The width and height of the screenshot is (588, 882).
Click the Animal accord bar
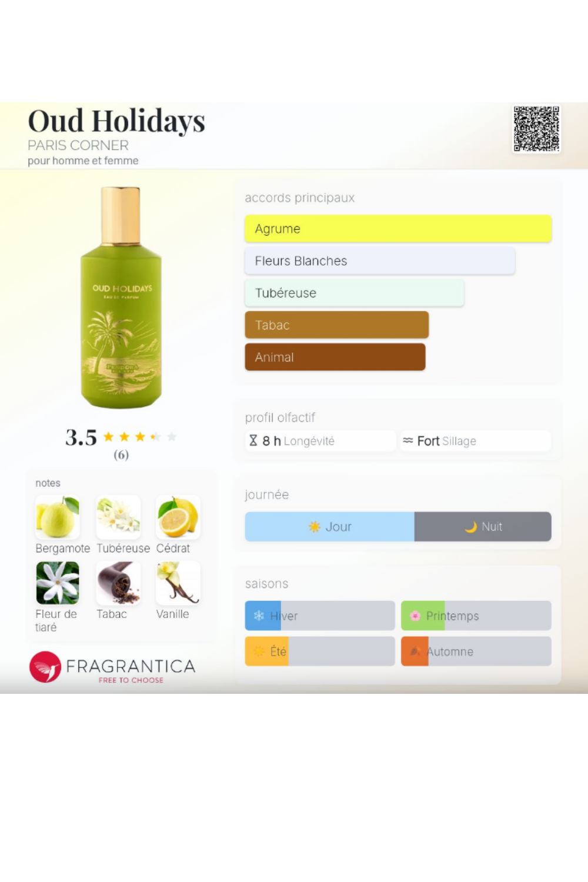pyautogui.click(x=335, y=357)
